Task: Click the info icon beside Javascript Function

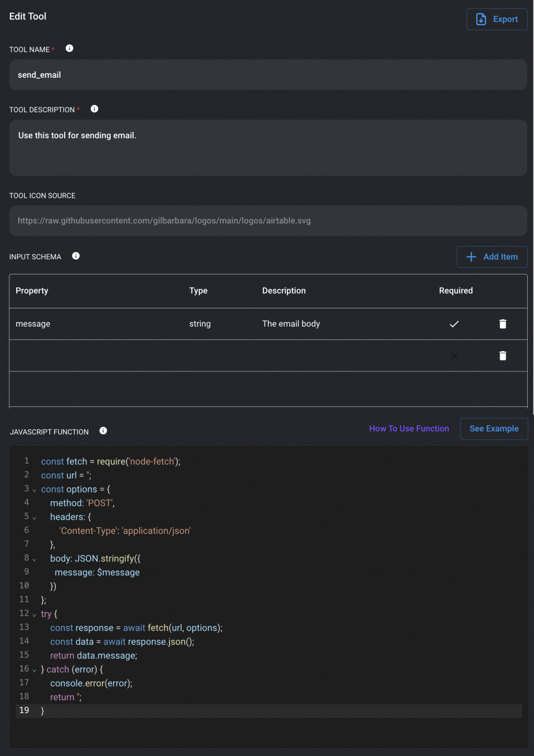Action: pyautogui.click(x=103, y=431)
